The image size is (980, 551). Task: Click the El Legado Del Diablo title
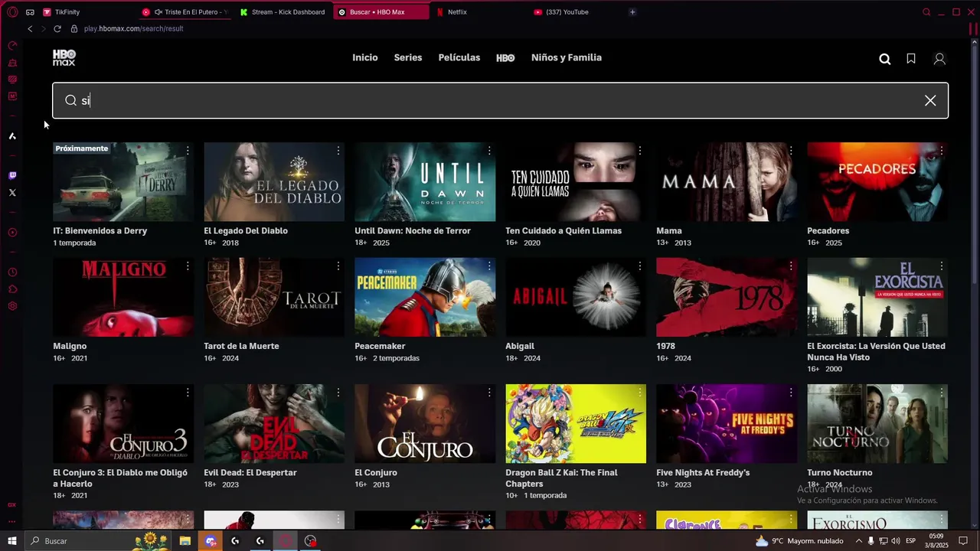[246, 231]
